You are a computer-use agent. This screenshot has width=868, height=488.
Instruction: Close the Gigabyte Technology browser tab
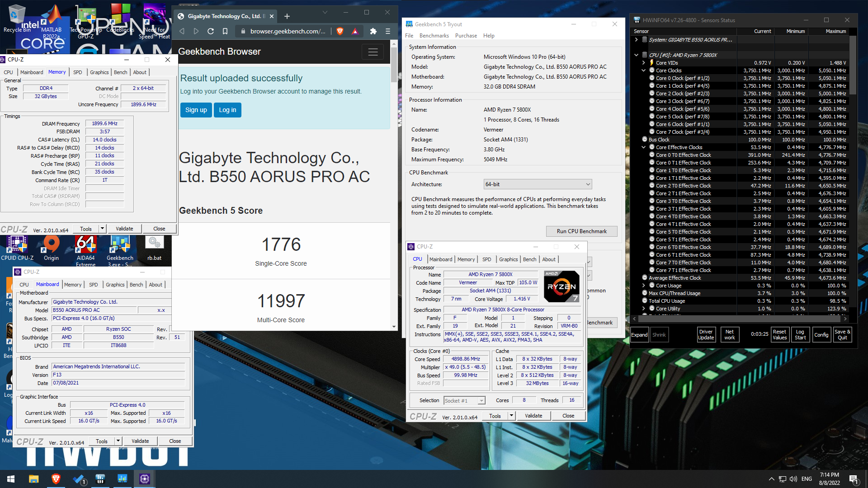tap(272, 16)
